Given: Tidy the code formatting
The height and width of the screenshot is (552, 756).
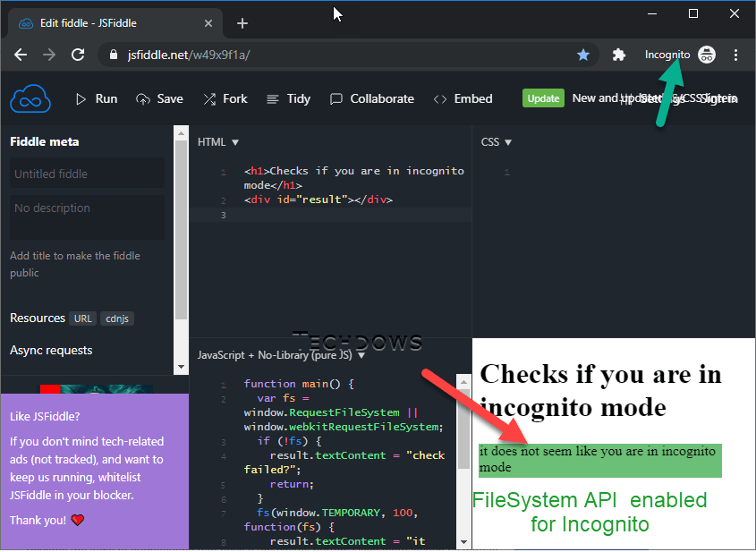Looking at the screenshot, I should 288,98.
